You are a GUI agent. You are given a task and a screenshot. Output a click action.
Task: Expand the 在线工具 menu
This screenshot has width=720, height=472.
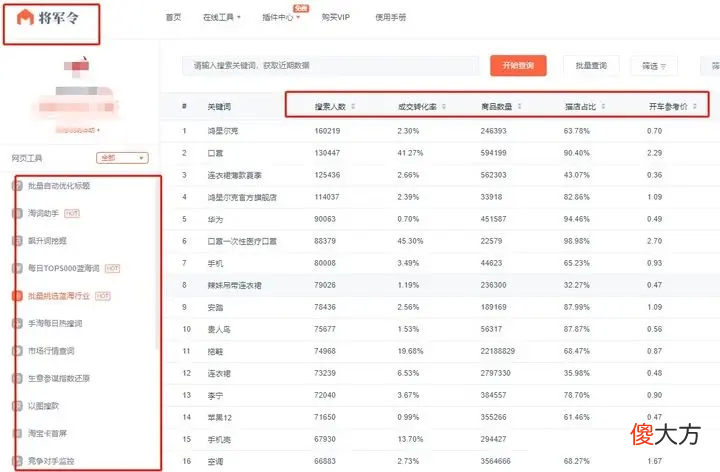tap(222, 17)
